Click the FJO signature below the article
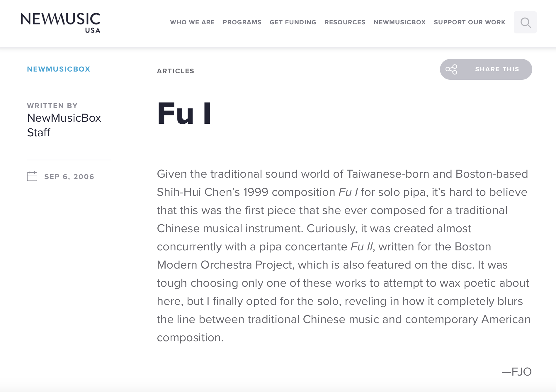 pos(516,372)
